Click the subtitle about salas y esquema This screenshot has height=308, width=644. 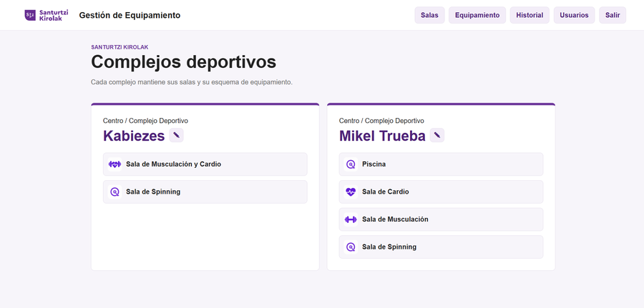(x=191, y=82)
